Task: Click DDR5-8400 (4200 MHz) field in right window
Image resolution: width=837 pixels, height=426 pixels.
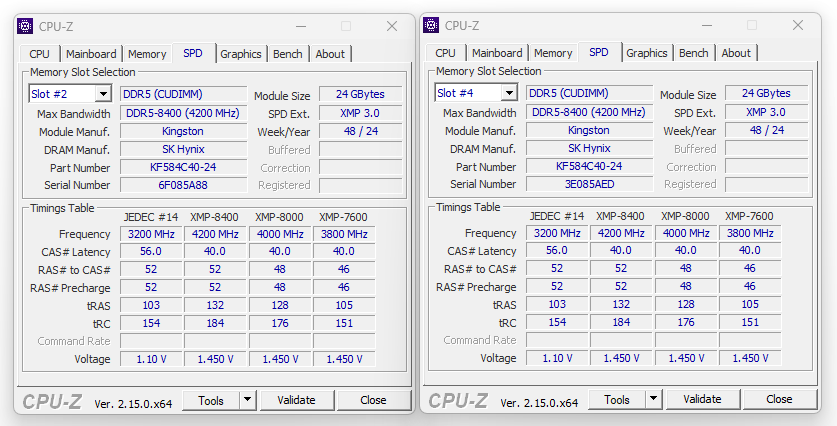Action: pyautogui.click(x=589, y=112)
